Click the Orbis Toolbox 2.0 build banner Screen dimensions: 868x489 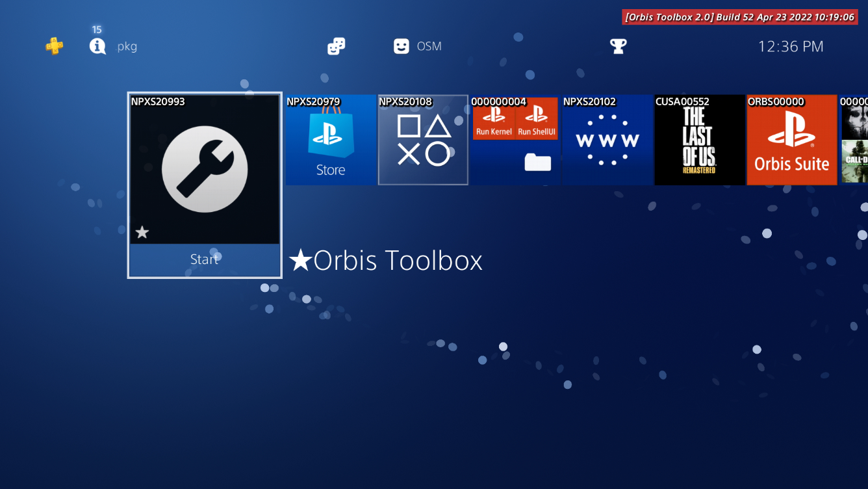tap(740, 17)
